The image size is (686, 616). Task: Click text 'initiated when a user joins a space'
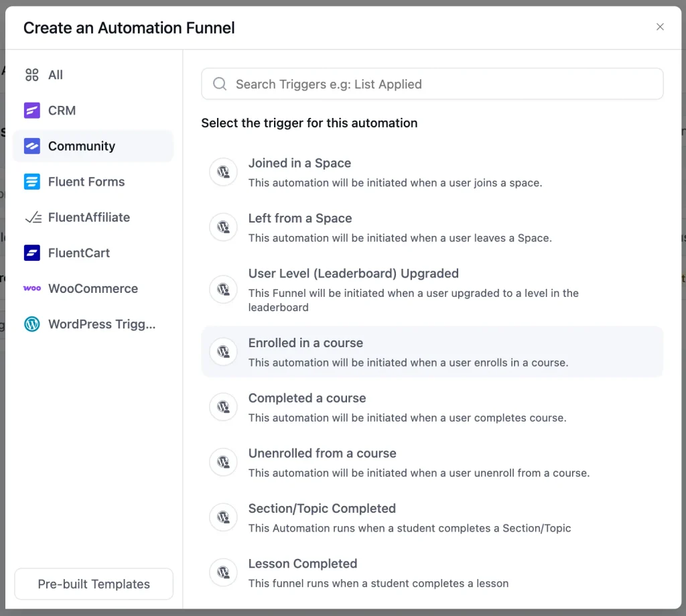454,183
